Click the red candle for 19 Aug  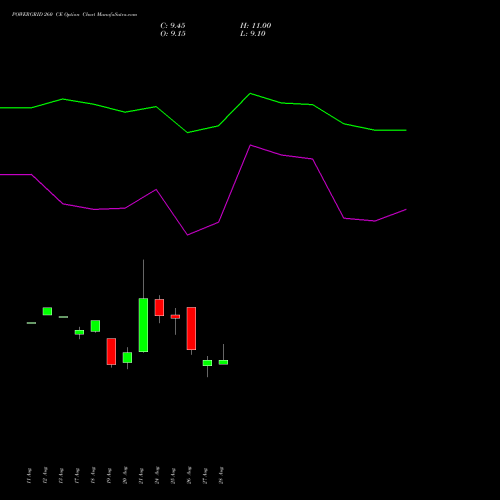[x=111, y=351]
